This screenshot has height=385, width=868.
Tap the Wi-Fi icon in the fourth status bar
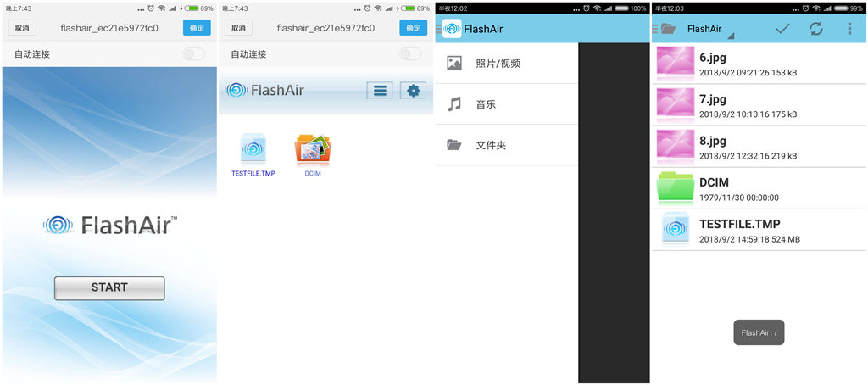coord(815,8)
